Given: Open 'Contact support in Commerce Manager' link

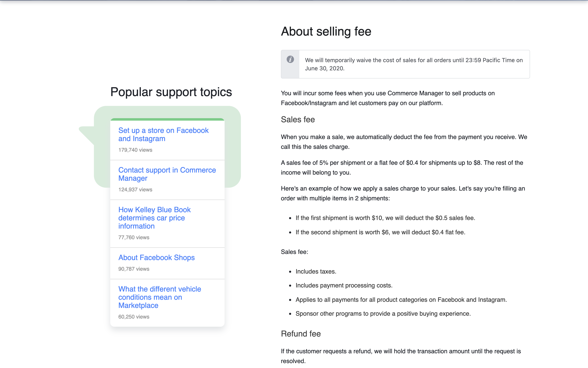Looking at the screenshot, I should click(167, 174).
